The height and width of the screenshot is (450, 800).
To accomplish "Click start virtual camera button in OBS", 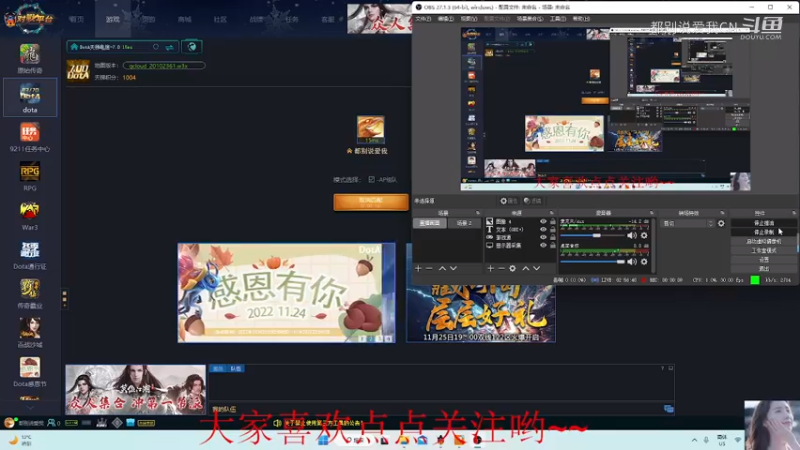I will click(x=764, y=241).
